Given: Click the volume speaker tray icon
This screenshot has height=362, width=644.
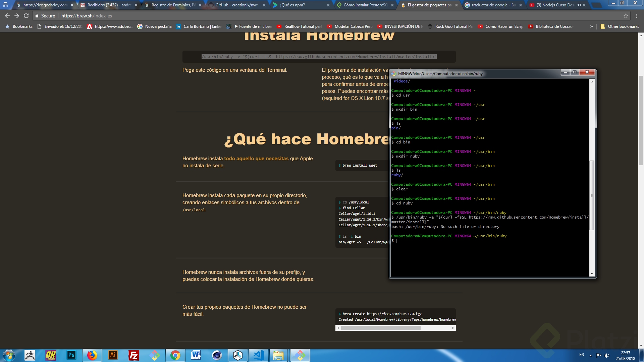Looking at the screenshot, I should point(607,355).
